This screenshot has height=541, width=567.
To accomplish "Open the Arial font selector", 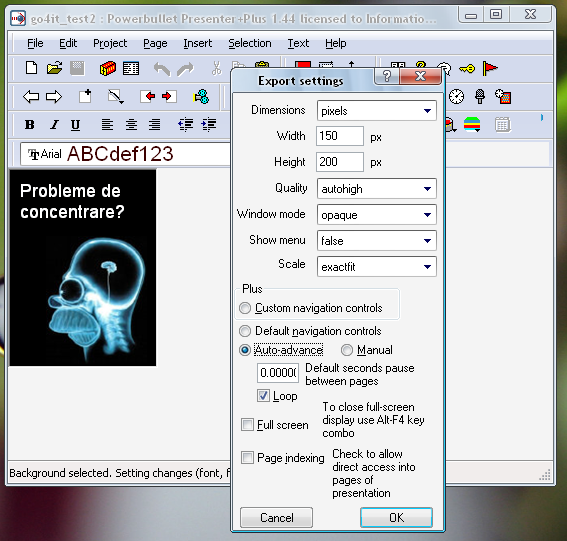I will [125, 154].
